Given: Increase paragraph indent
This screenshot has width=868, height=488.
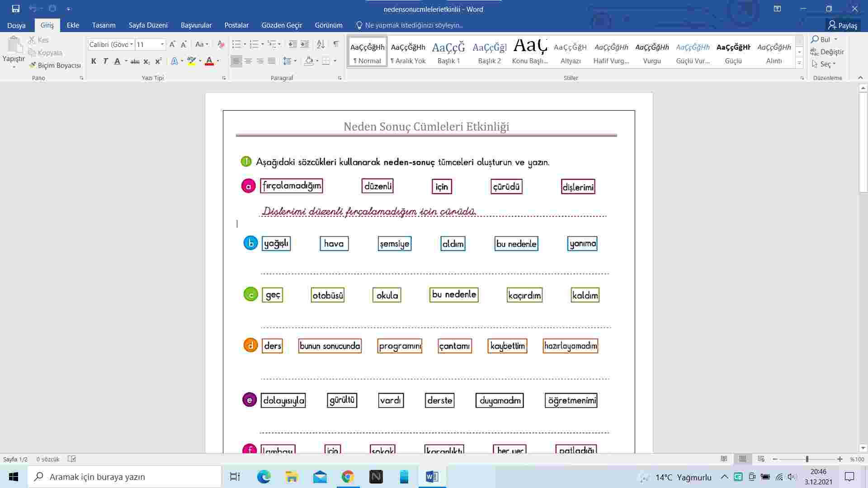Looking at the screenshot, I should point(305,44).
